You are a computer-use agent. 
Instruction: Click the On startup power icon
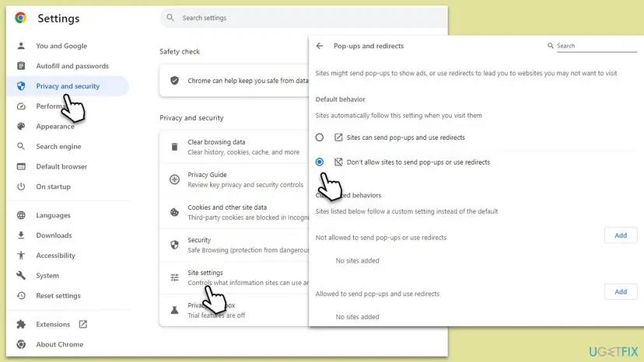pos(21,186)
